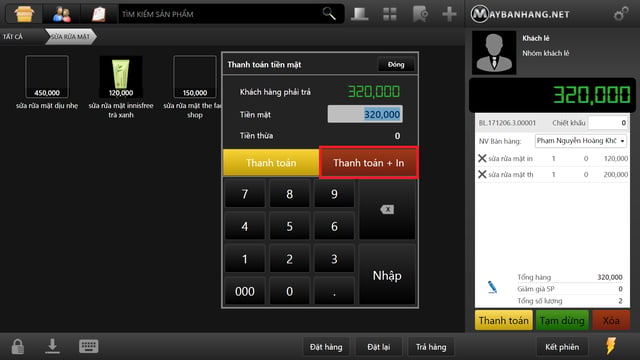Click keypad number 1
This screenshot has height=360, width=640.
tap(244, 259)
